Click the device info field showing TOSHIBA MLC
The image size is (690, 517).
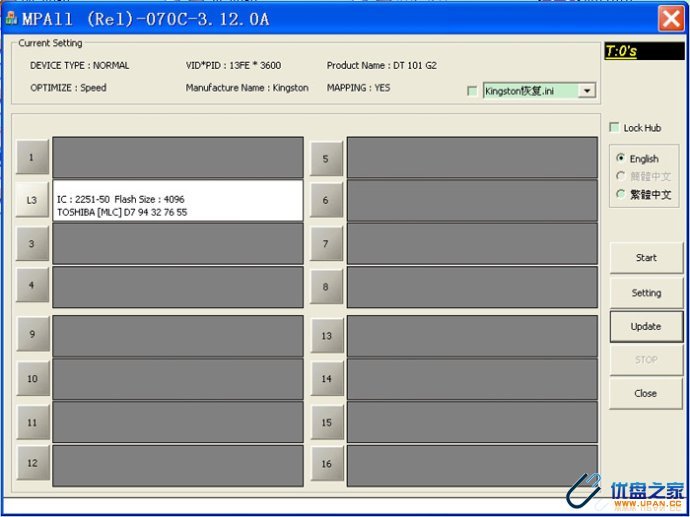point(178,201)
